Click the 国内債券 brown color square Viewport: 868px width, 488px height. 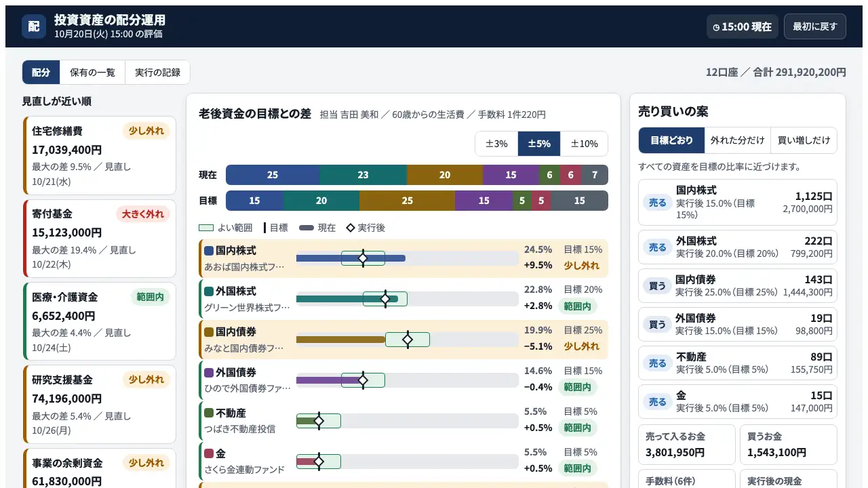point(209,332)
